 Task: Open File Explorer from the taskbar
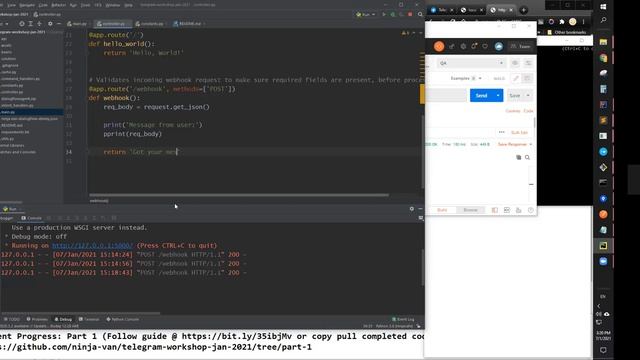click(603, 42)
